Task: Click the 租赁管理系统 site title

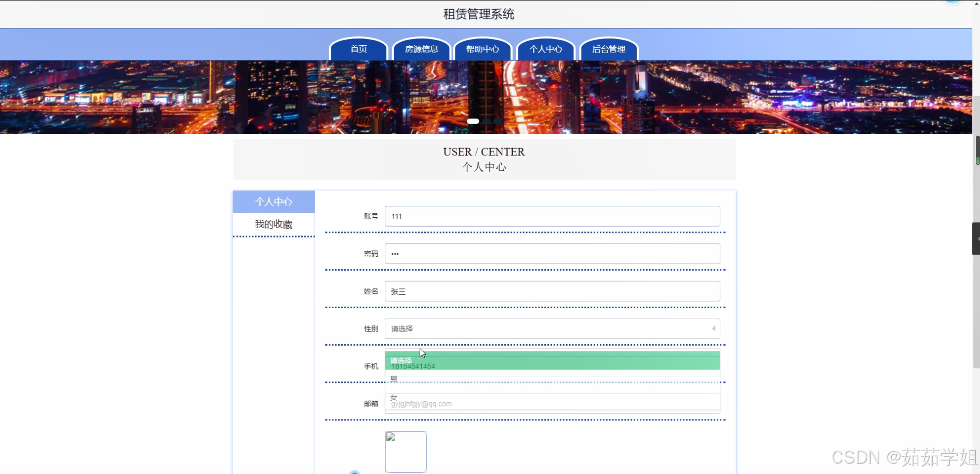Action: tap(478, 14)
